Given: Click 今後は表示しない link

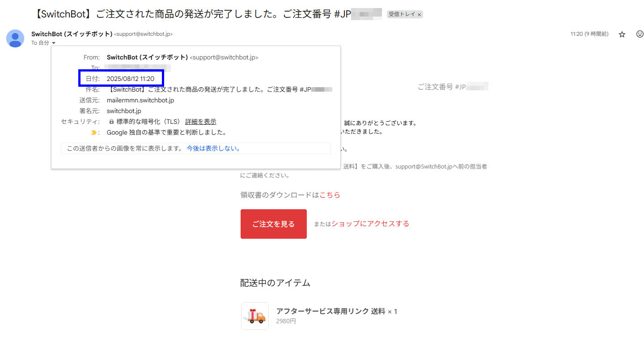Looking at the screenshot, I should 214,148.
